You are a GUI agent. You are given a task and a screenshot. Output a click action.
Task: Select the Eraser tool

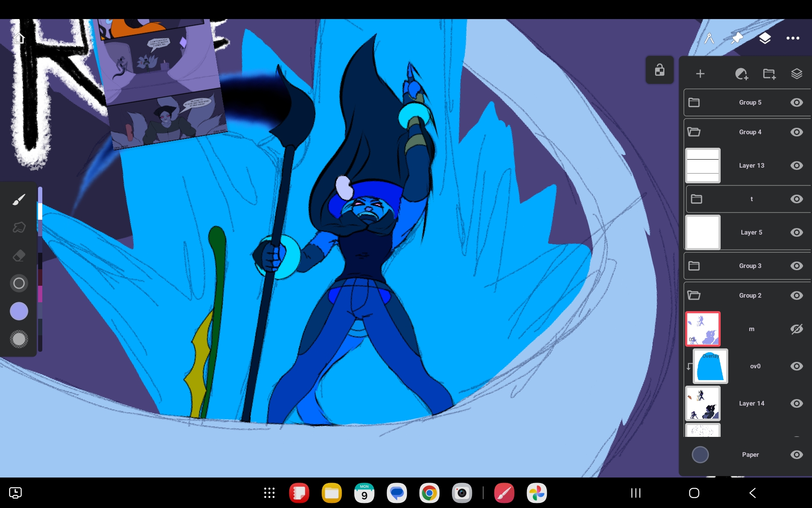pos(19,256)
